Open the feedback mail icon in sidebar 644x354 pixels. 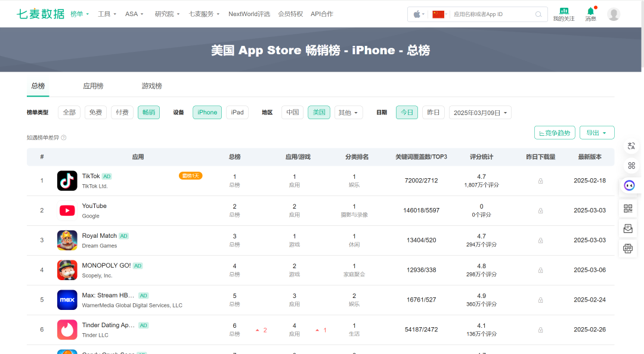point(628,228)
